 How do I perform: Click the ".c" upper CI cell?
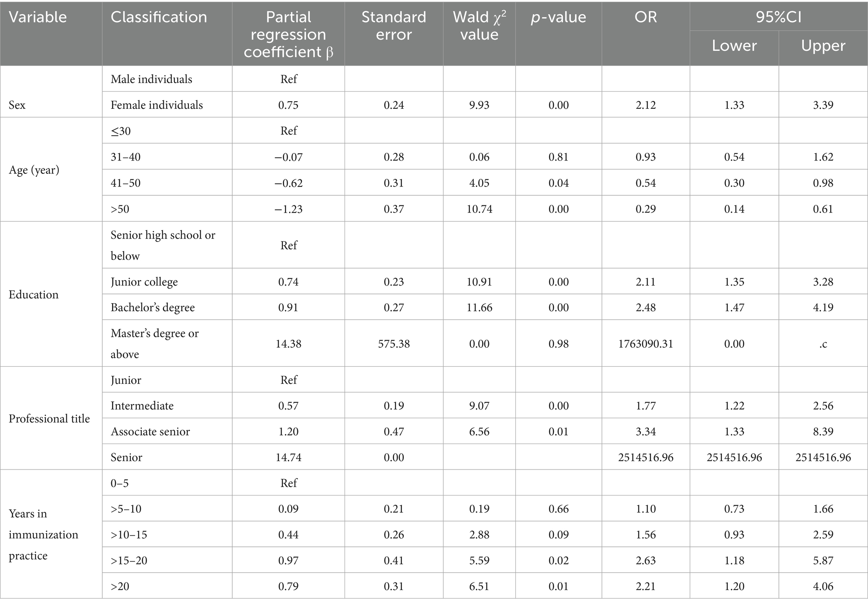pyautogui.click(x=823, y=344)
